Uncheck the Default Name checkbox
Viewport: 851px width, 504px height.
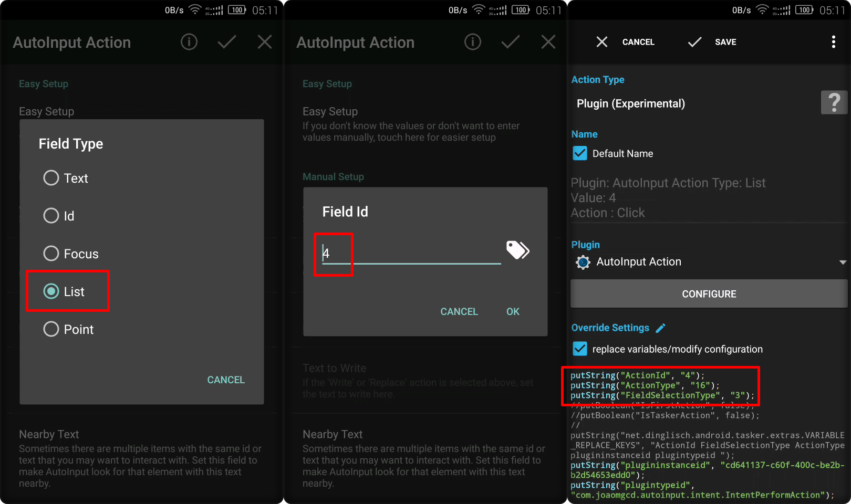(x=580, y=153)
